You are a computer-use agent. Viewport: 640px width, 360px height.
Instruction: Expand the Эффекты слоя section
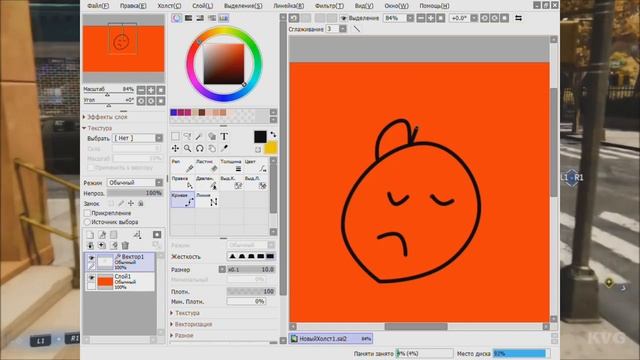105,117
